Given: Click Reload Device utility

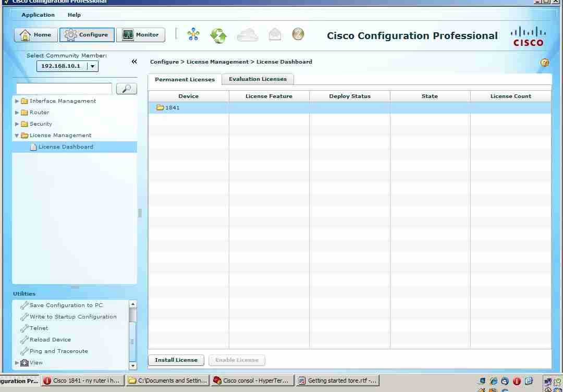Looking at the screenshot, I should [x=50, y=339].
